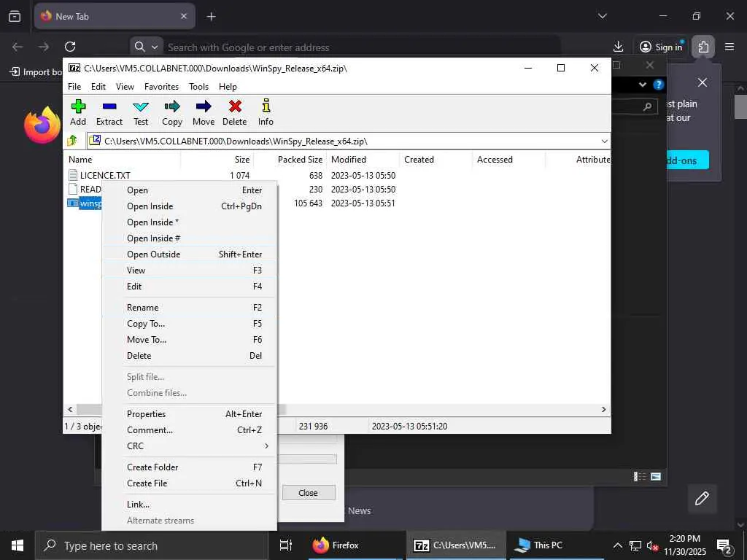The height and width of the screenshot is (560, 747).
Task: Click the Windows taskbar search box
Action: 152,545
